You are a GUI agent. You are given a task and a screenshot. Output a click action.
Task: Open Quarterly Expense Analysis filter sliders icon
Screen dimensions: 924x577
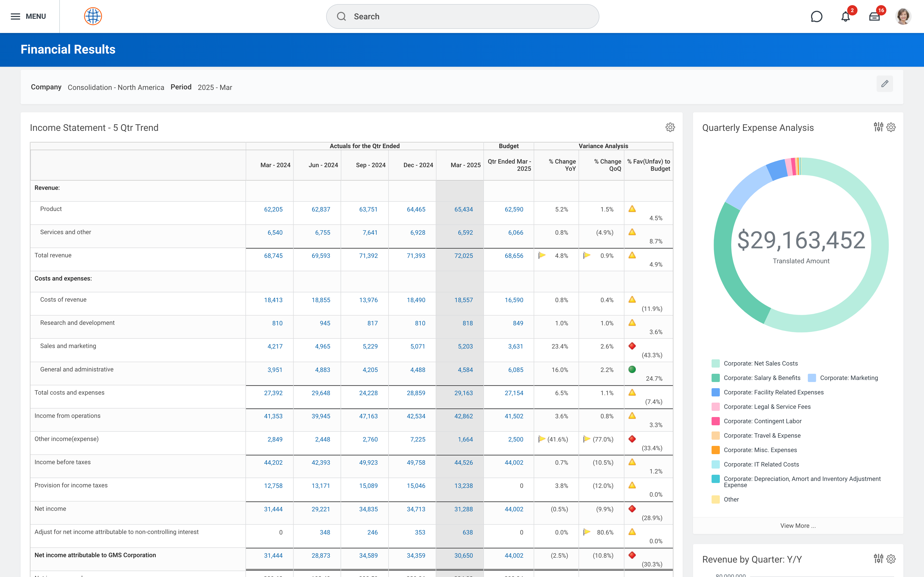coord(878,127)
